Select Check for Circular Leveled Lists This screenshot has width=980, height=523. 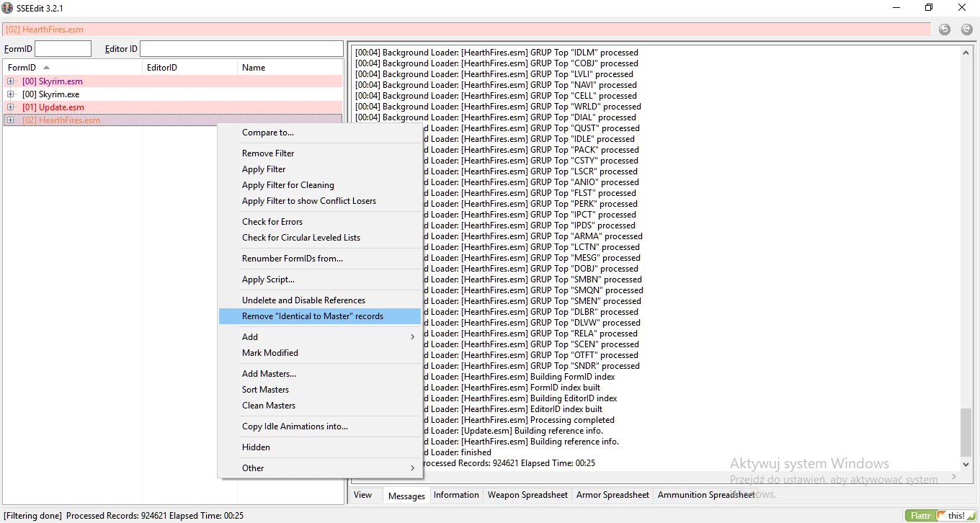(x=320, y=238)
